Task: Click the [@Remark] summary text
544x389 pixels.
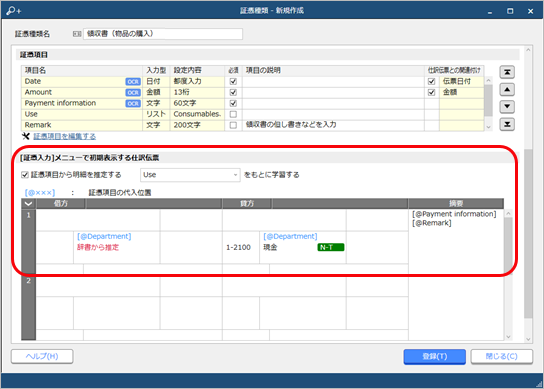Action: tap(432, 223)
